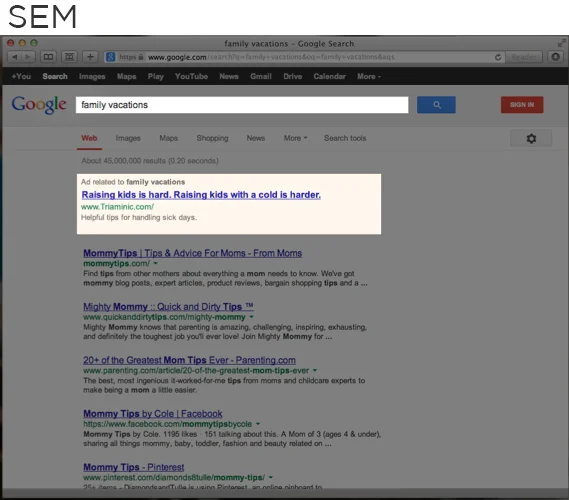Click the family vacations search field
The width and height of the screenshot is (569, 500).
(242, 105)
